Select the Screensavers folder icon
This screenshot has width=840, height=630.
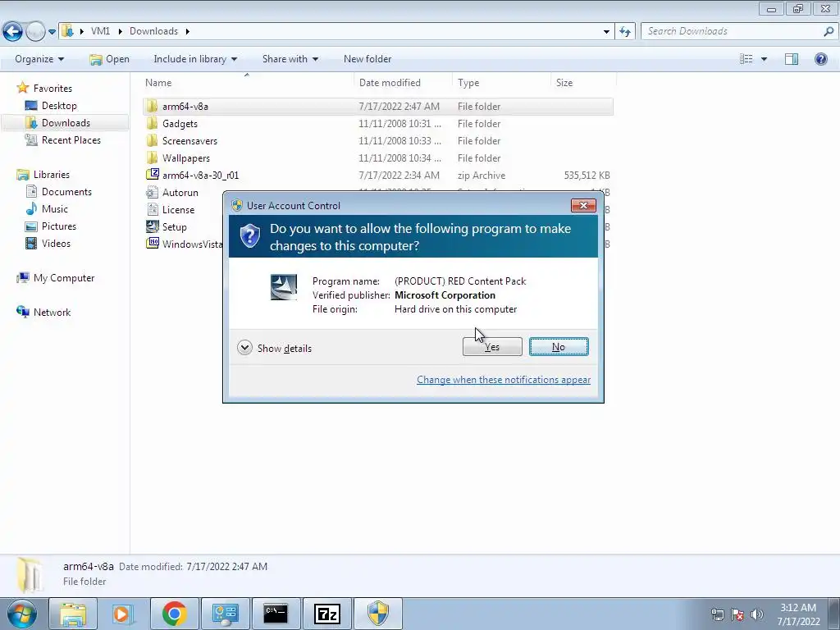click(152, 140)
